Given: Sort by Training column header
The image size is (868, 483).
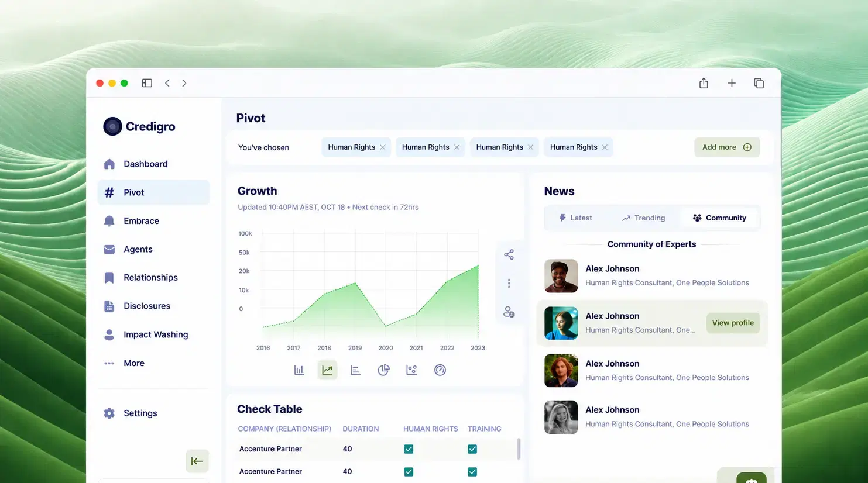Looking at the screenshot, I should [x=485, y=429].
